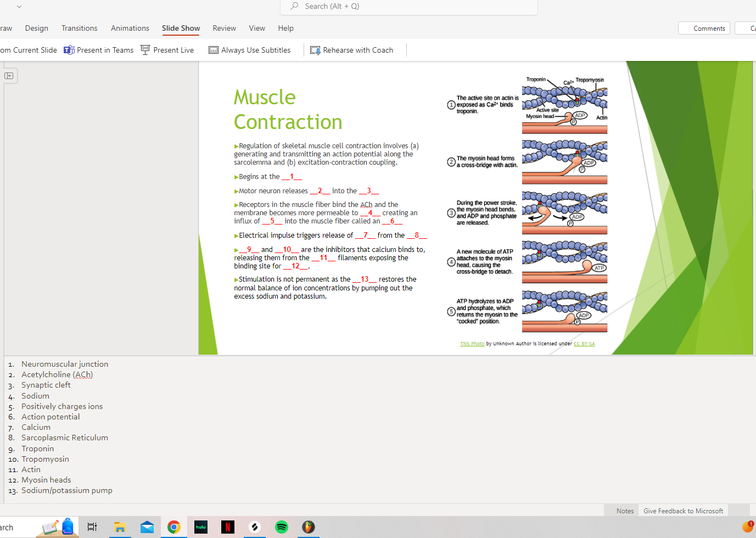
Task: Open File Explorer from the taskbar
Action: [x=120, y=527]
